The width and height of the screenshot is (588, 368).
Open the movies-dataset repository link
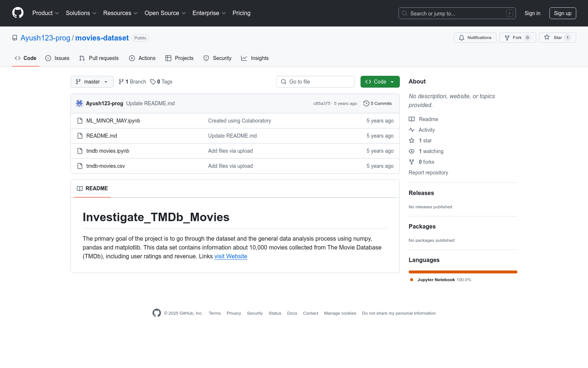(x=102, y=38)
